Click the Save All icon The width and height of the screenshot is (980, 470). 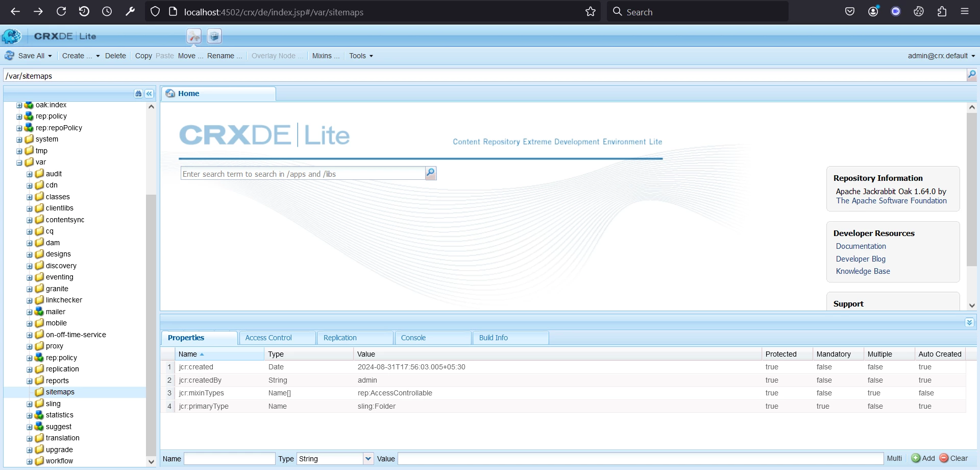10,56
